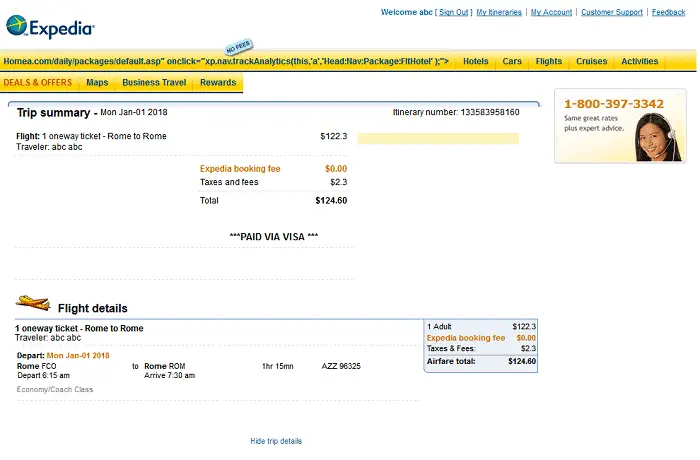Screen dimensions: 700x460
Task: Click the yellow airplane Flight details icon
Action: [x=33, y=303]
